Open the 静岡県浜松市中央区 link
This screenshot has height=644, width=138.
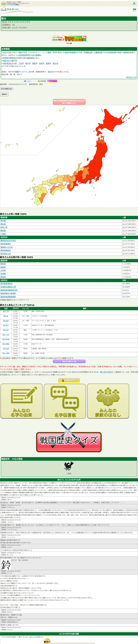pyautogui.click(x=8, y=241)
